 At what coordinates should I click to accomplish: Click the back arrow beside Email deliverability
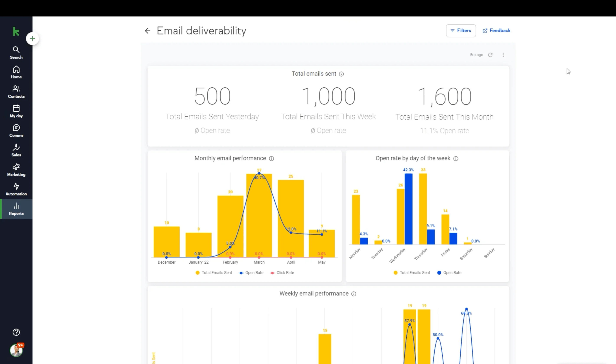click(147, 31)
